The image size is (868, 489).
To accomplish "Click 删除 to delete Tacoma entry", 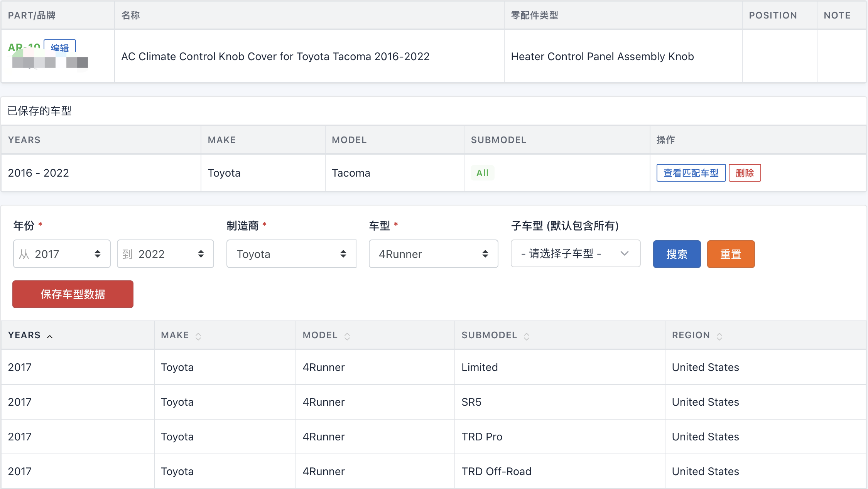I will (745, 173).
